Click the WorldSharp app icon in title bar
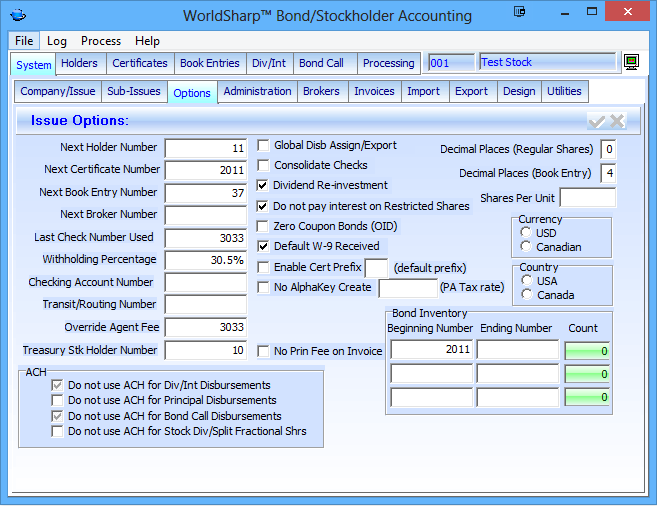 [20, 15]
